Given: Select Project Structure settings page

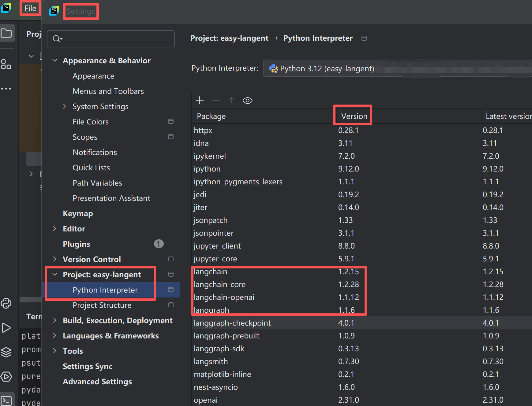Looking at the screenshot, I should pos(102,305).
